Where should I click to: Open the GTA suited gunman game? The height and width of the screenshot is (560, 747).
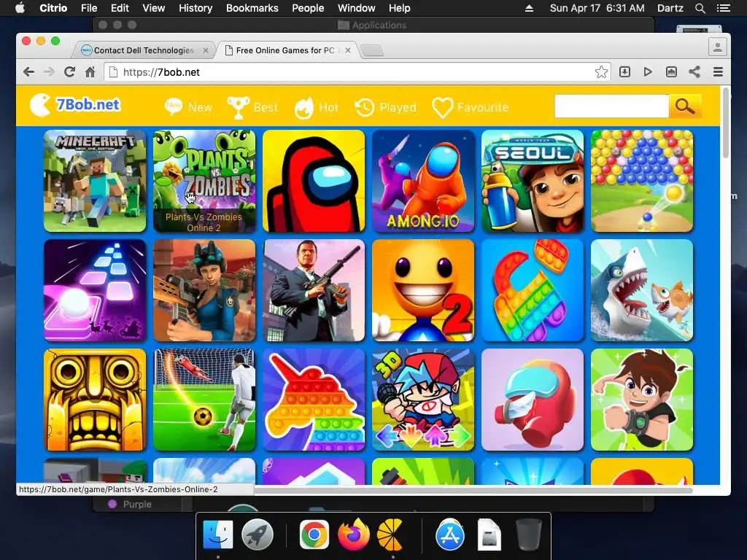click(x=314, y=290)
